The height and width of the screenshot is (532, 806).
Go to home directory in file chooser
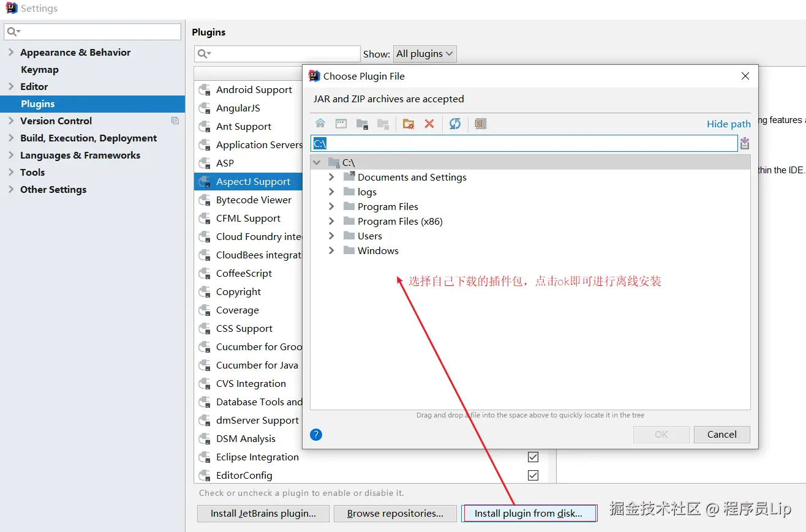tap(320, 124)
